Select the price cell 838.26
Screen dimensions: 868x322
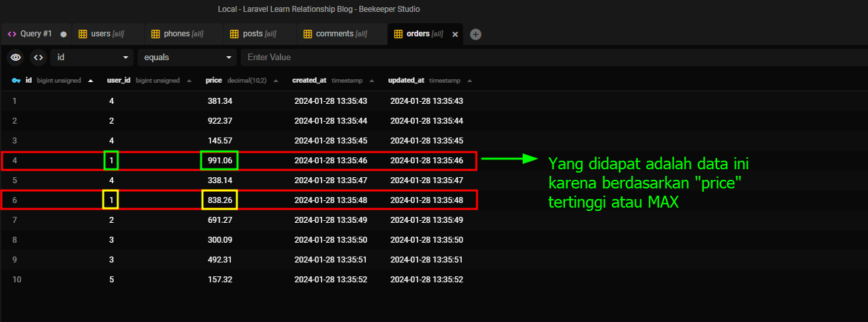219,200
